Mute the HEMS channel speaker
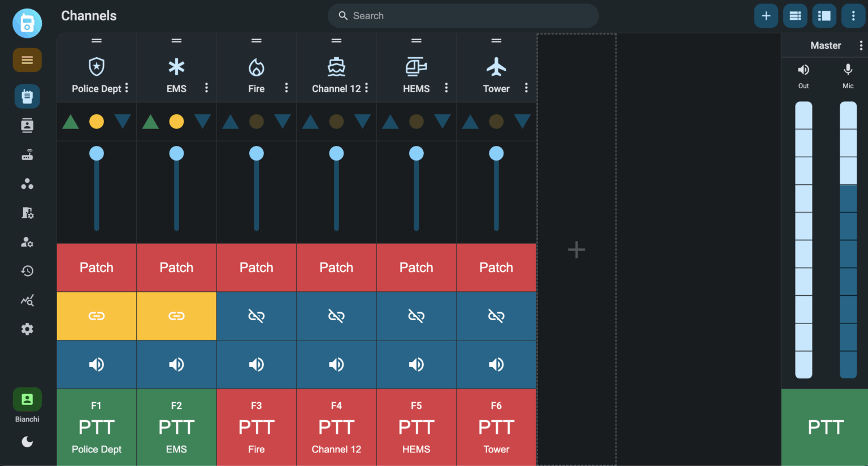Screen dimensions: 868x466 coord(416,364)
